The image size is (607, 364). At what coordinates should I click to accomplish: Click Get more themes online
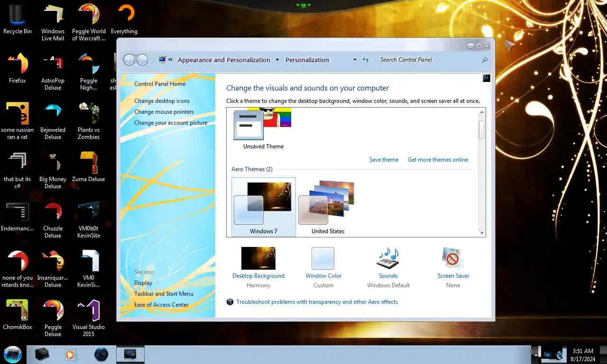coord(438,160)
